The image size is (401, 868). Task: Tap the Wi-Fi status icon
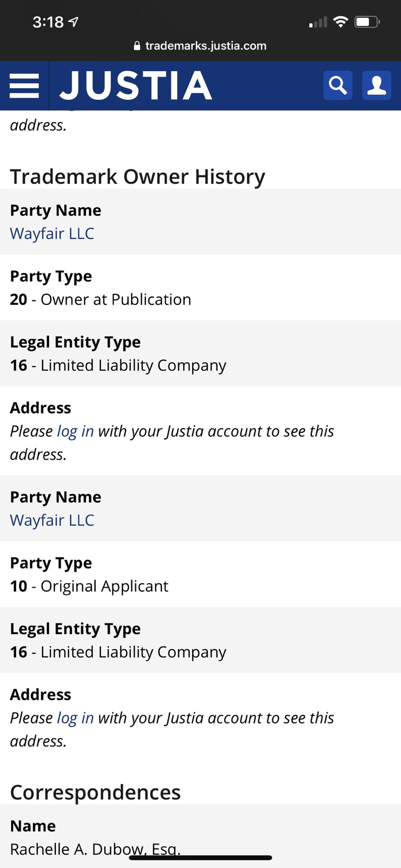(341, 22)
